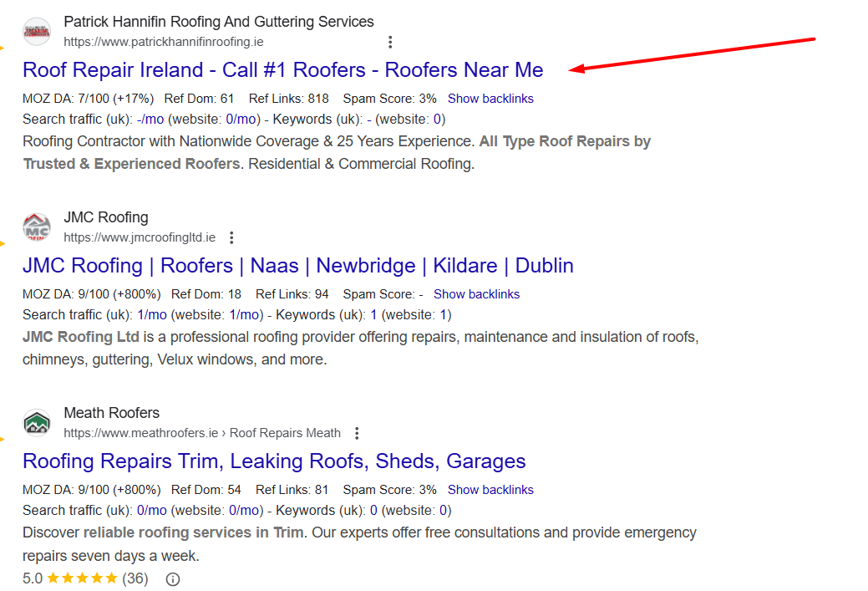The height and width of the screenshot is (591, 868).
Task: Click '-/mo' search traffic value for Patrick Hannifin
Action: [x=150, y=119]
